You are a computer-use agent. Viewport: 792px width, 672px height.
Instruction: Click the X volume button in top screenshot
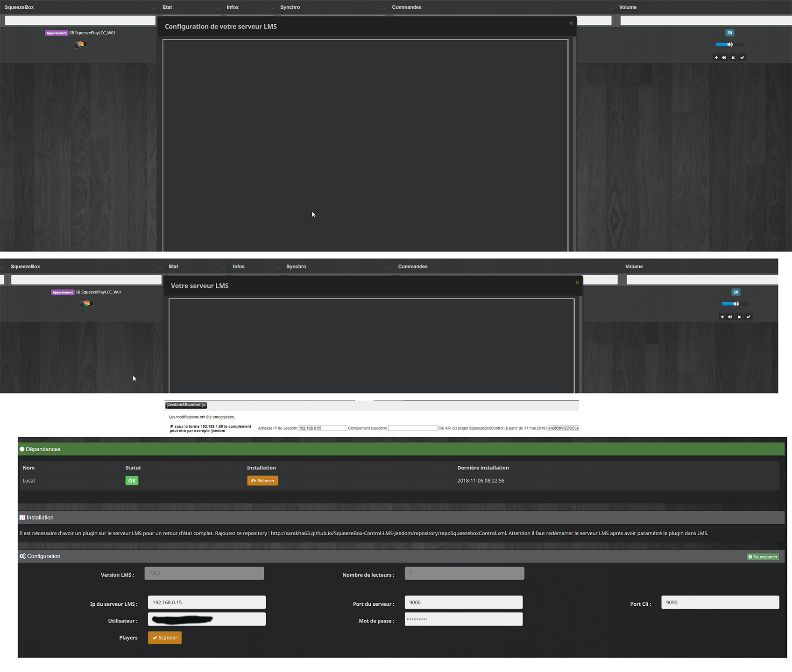click(x=733, y=58)
